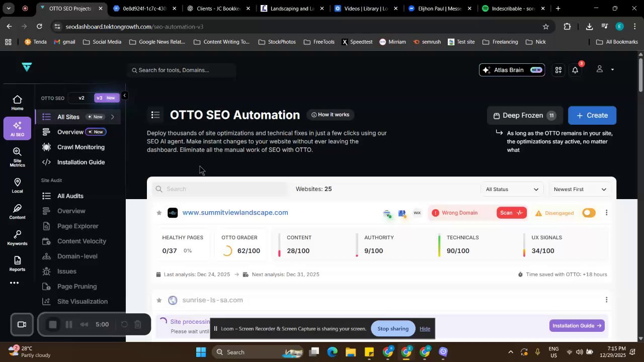Click the Tekton logo at top left

(x=27, y=67)
